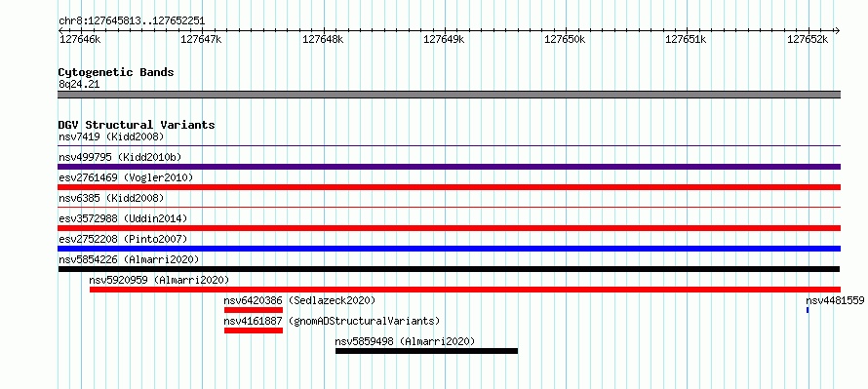
Task: Open nsv4161887 (gnomADStructuralVariants) label
Action: coord(332,321)
